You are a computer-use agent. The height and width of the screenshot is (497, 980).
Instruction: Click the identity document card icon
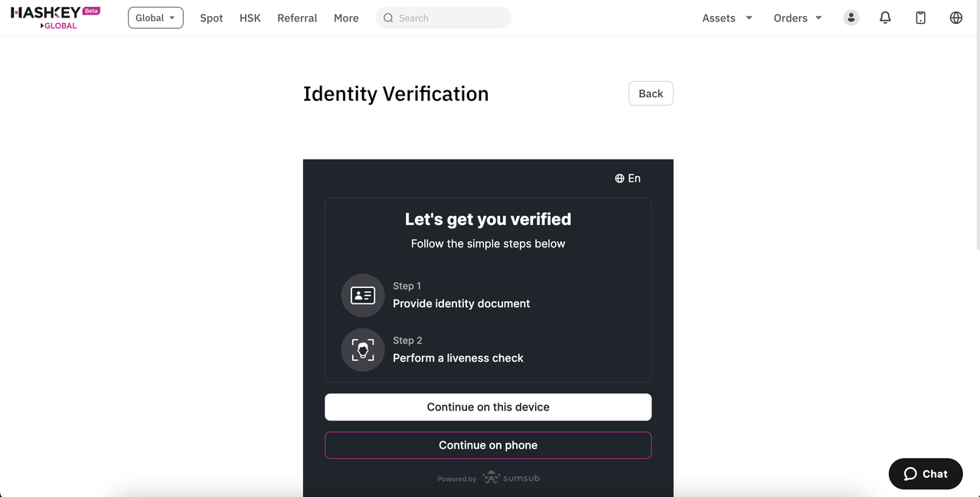[x=363, y=295]
